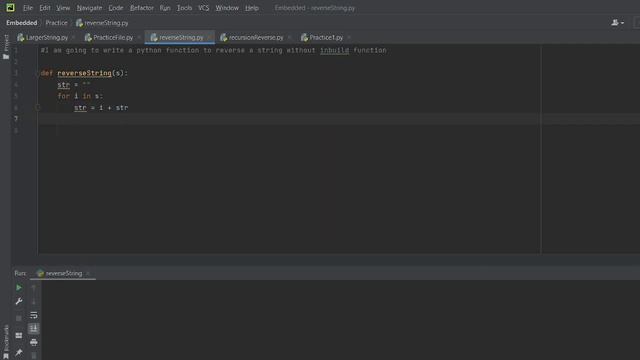Click the reverseString.py breadcrumb
The width and height of the screenshot is (640, 360).
[x=102, y=23]
